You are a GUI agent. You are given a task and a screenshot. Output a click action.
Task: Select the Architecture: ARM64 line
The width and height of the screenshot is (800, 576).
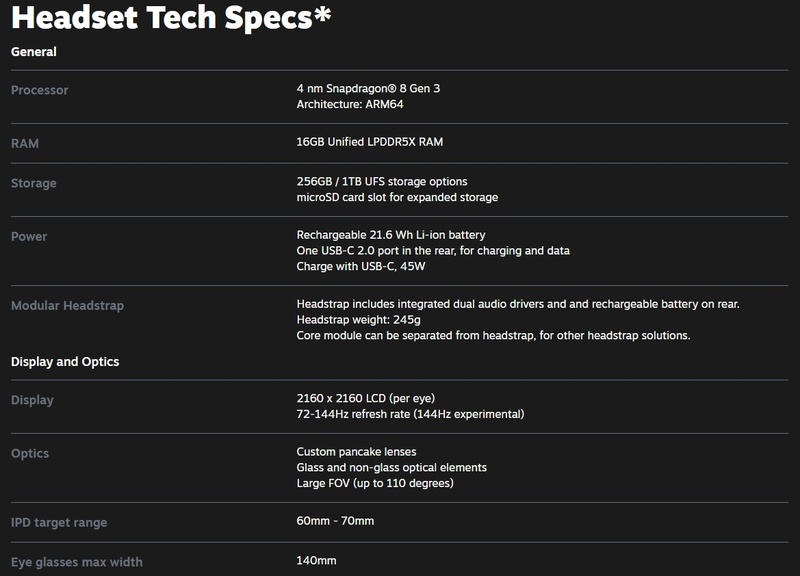point(350,104)
